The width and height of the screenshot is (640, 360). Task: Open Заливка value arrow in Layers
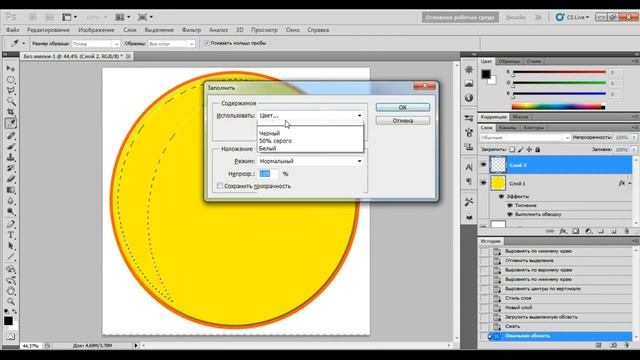634,149
